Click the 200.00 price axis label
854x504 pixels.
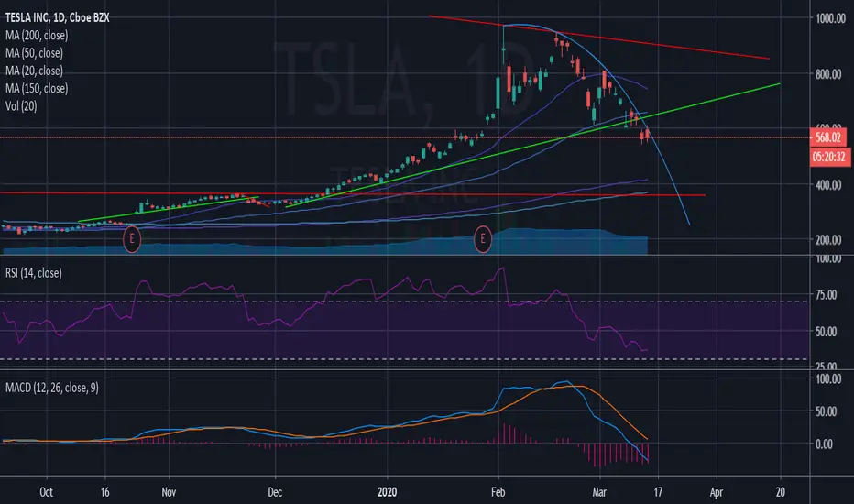828,240
